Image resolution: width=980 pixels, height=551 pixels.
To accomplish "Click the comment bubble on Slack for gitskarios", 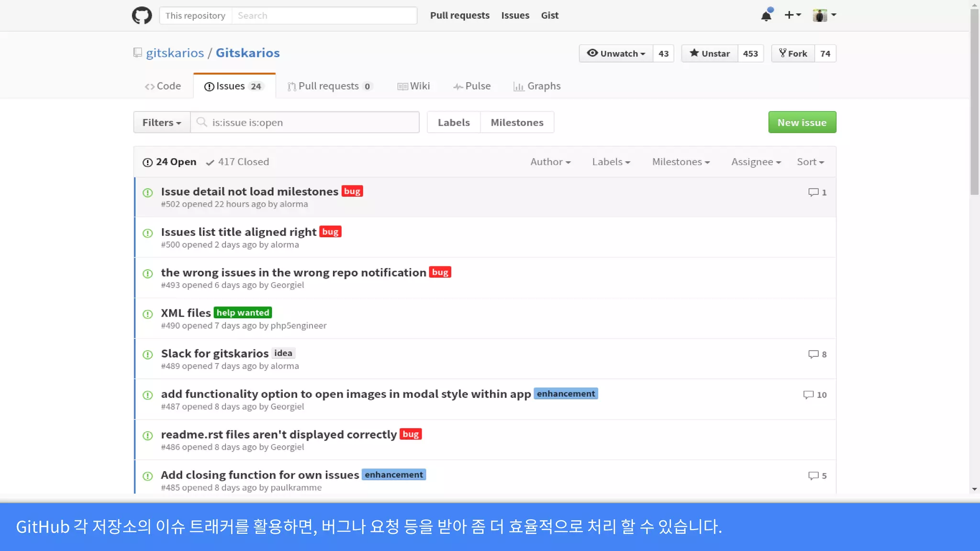I will [813, 354].
